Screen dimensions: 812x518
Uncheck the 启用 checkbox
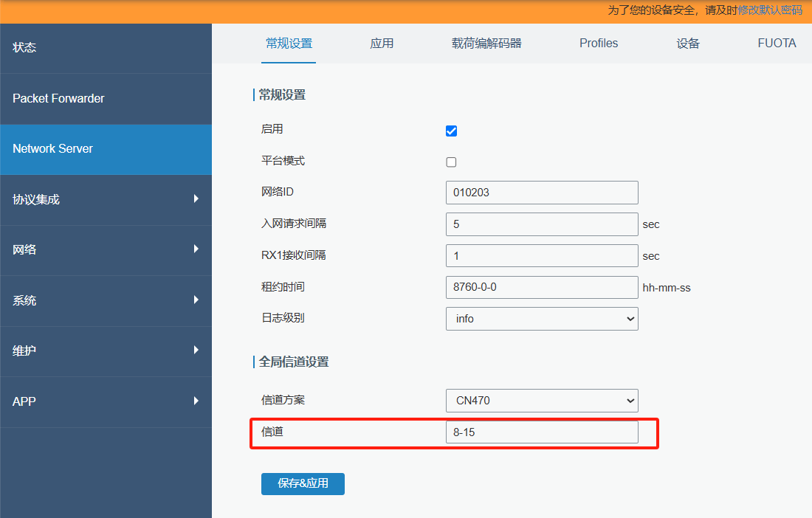(452, 131)
